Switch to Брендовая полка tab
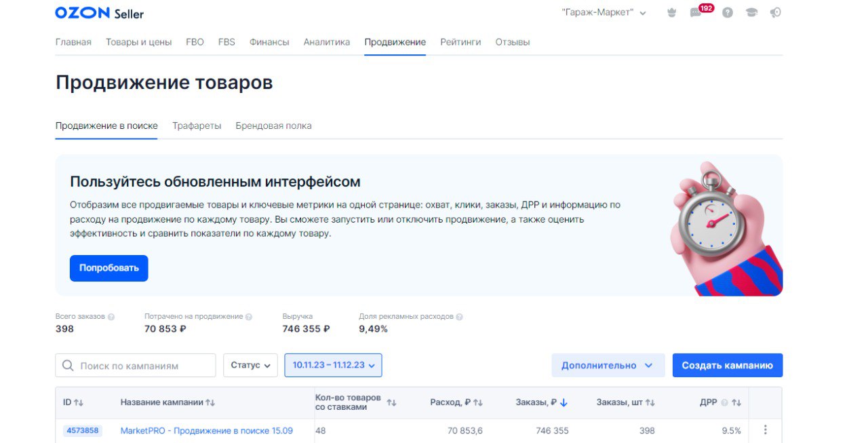 [x=274, y=126]
